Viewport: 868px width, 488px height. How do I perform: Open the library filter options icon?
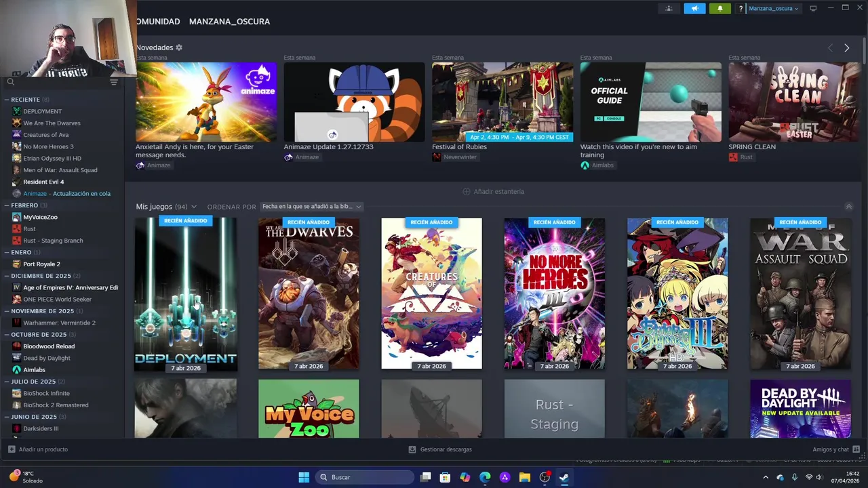[x=114, y=82]
